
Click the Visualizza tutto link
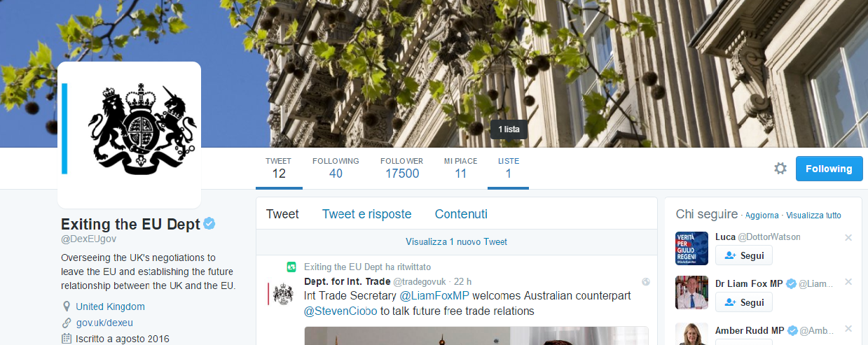pyautogui.click(x=813, y=216)
